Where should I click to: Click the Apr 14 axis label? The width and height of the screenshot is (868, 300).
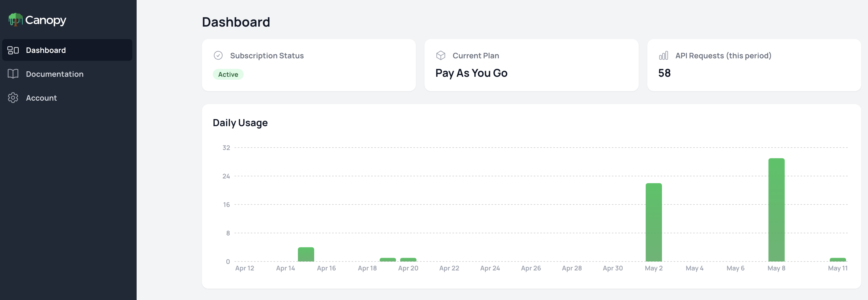click(x=285, y=268)
